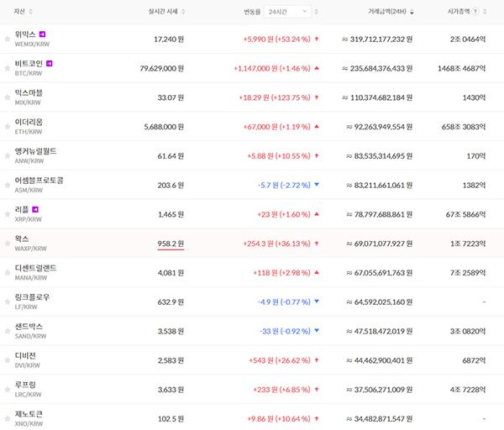Sort by 시가총액 column header

pos(457,12)
